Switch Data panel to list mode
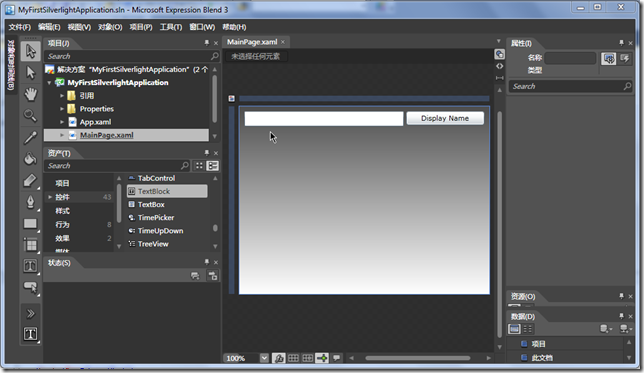The image size is (644, 373). point(514,329)
